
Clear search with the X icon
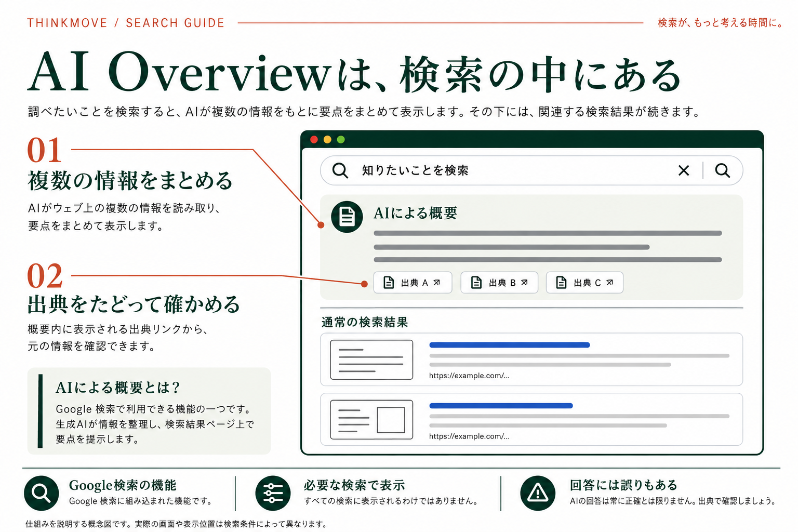coord(684,170)
